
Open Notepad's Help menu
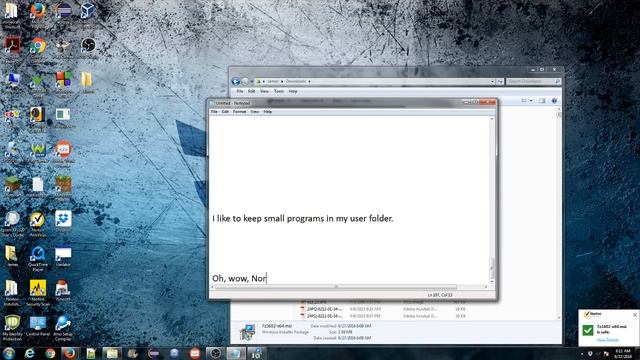pos(267,111)
